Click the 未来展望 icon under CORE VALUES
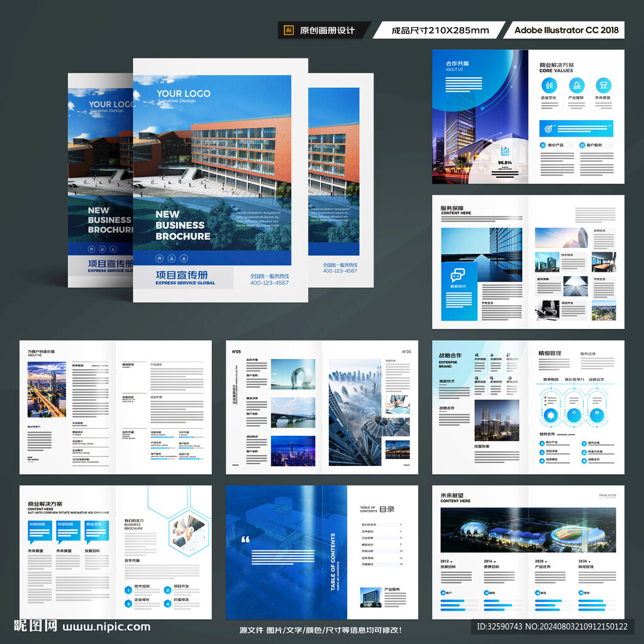The image size is (644, 644). [x=603, y=86]
